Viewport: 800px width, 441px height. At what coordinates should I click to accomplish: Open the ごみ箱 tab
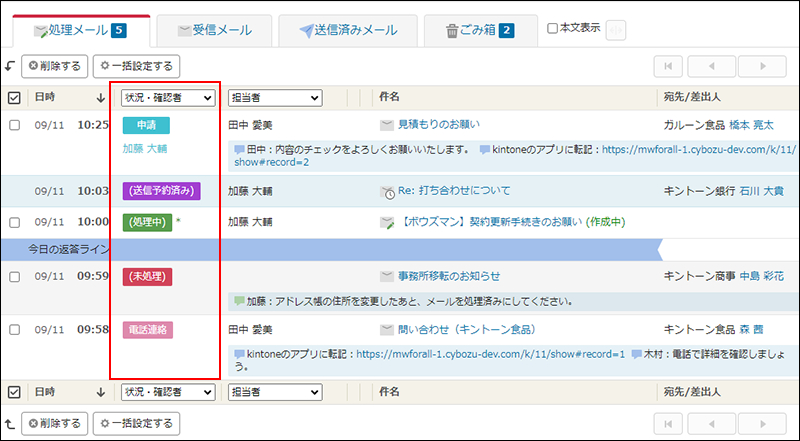pos(480,31)
